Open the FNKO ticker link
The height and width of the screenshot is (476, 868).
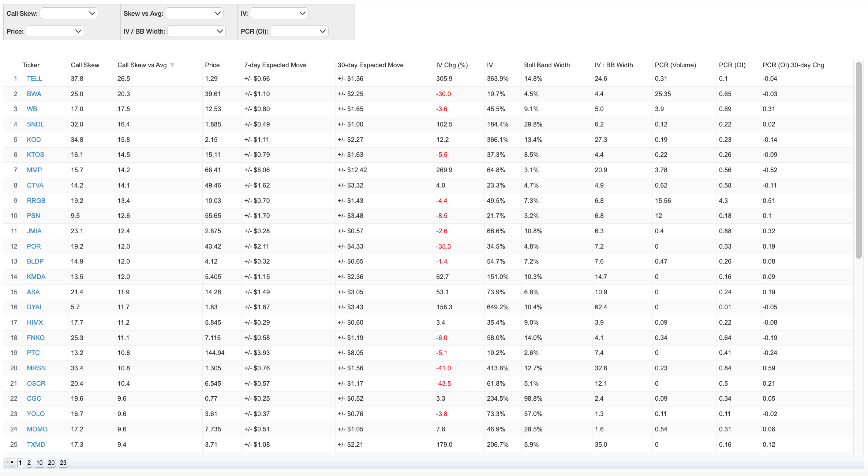[35, 338]
